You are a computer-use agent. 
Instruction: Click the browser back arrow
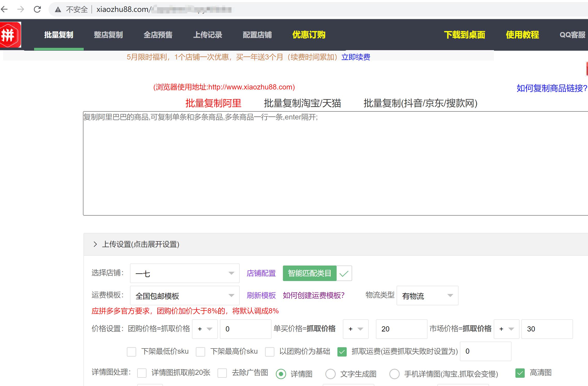4,9
